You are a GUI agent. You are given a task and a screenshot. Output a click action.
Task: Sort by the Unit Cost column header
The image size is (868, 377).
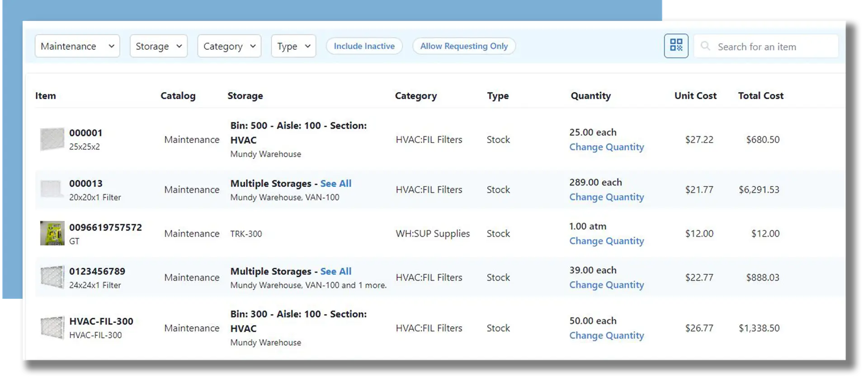(695, 96)
